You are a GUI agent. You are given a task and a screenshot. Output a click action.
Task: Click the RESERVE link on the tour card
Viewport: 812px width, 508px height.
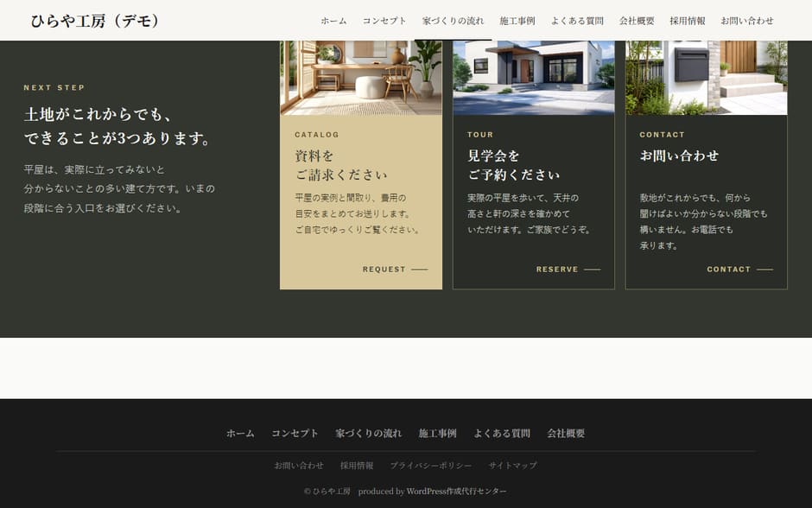568,270
